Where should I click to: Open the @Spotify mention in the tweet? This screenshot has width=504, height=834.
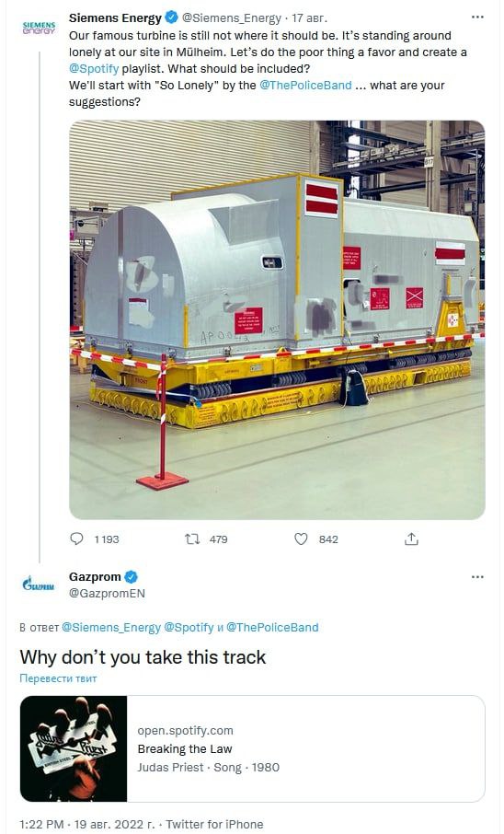pyautogui.click(x=94, y=69)
